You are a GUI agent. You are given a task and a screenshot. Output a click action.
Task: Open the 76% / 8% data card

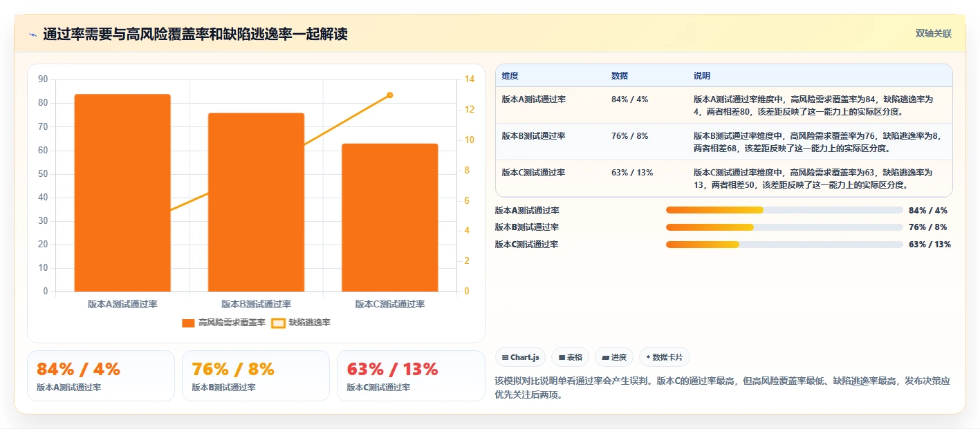256,376
